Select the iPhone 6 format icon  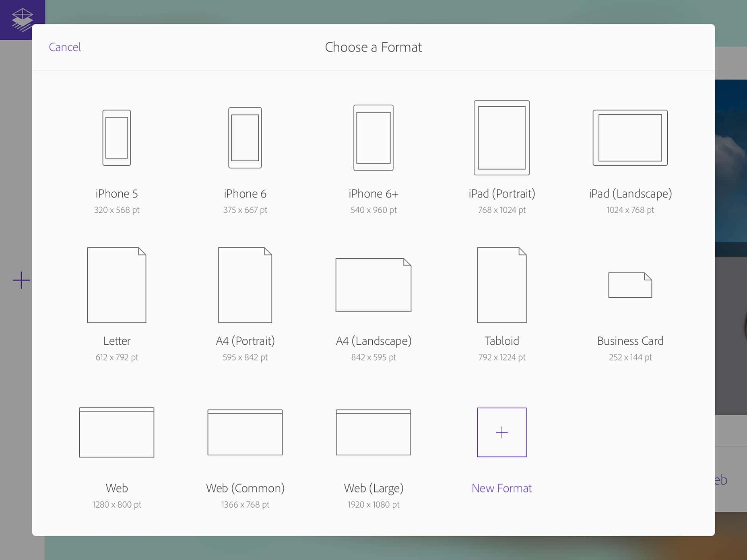(245, 137)
